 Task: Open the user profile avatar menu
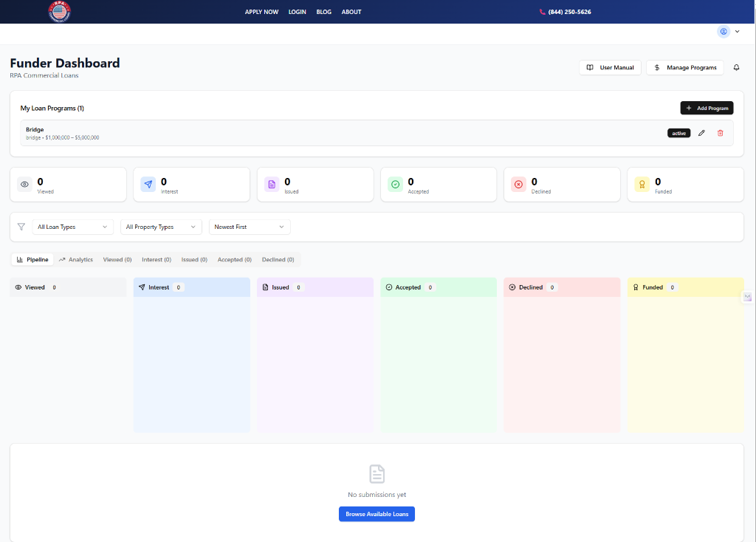(x=724, y=31)
